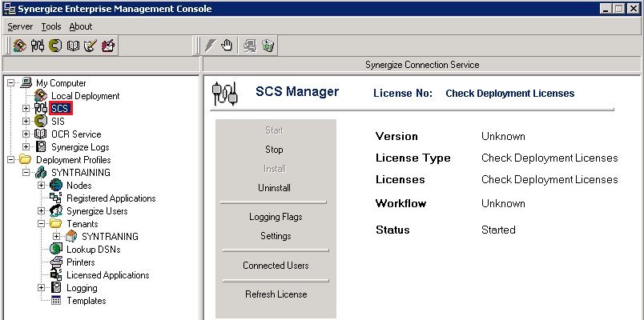
Task: Expand the Synergize Logs tree node
Action: tap(26, 147)
